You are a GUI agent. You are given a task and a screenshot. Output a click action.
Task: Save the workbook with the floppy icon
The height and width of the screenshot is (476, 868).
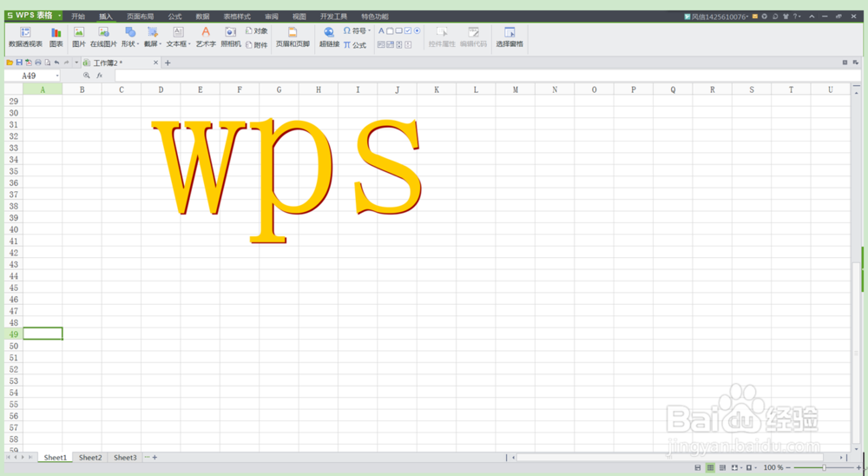click(19, 63)
